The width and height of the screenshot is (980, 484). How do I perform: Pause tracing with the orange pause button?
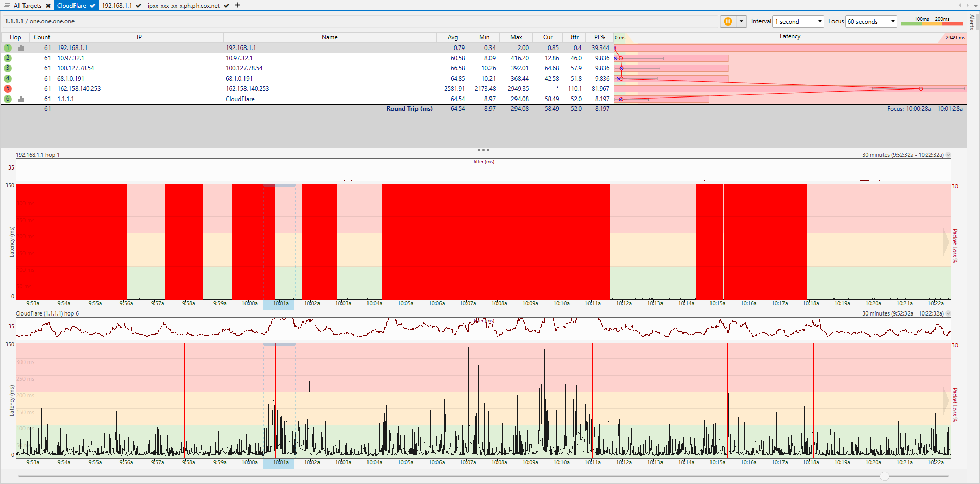728,21
